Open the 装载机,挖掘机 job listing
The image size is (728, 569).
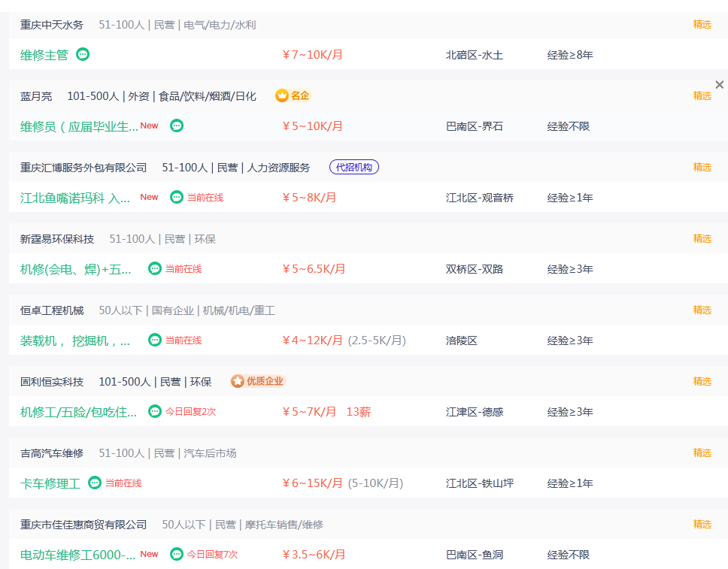coord(74,340)
